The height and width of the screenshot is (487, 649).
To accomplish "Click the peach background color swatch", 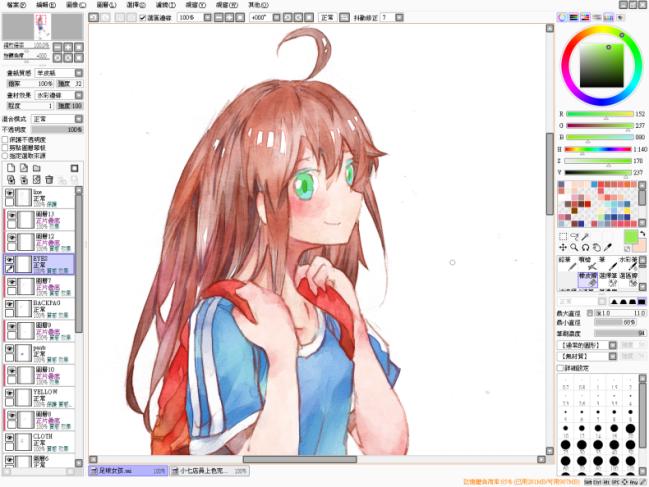I will point(640,246).
